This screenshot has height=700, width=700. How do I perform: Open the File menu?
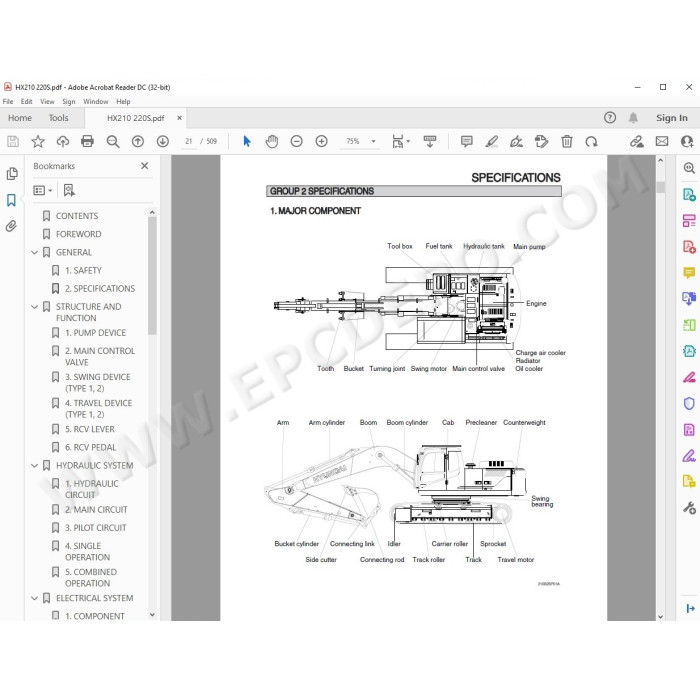click(x=8, y=101)
